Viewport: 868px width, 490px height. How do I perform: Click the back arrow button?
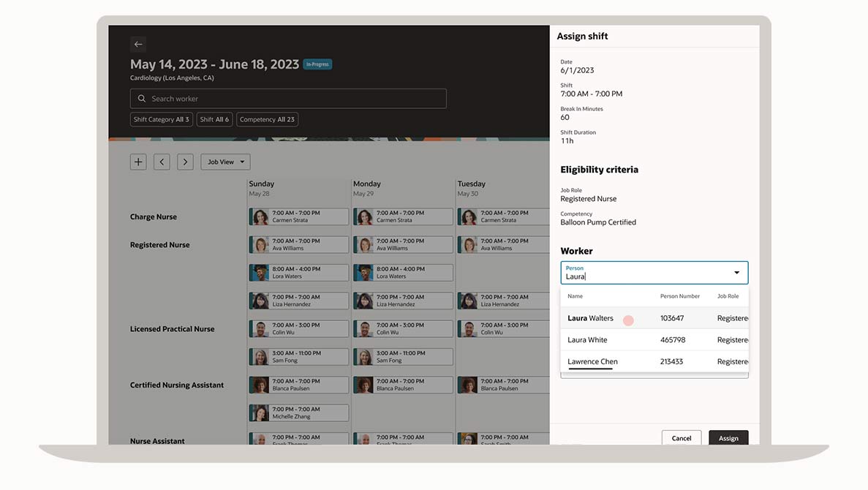(138, 45)
